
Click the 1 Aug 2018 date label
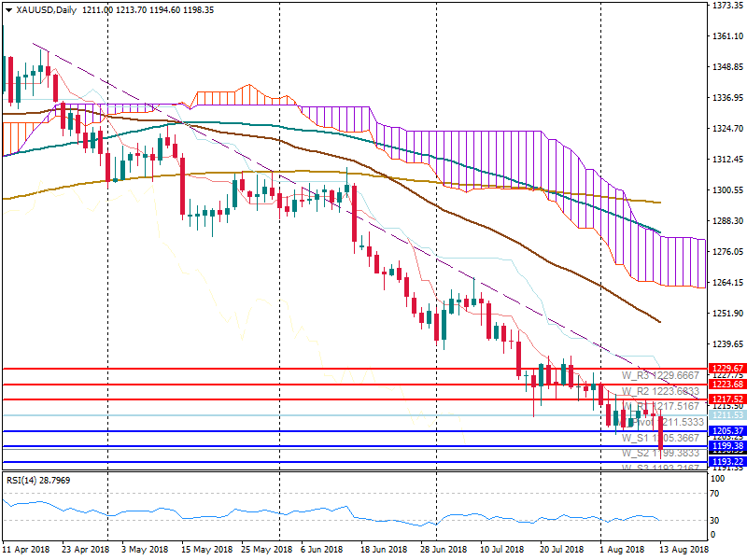[621, 551]
